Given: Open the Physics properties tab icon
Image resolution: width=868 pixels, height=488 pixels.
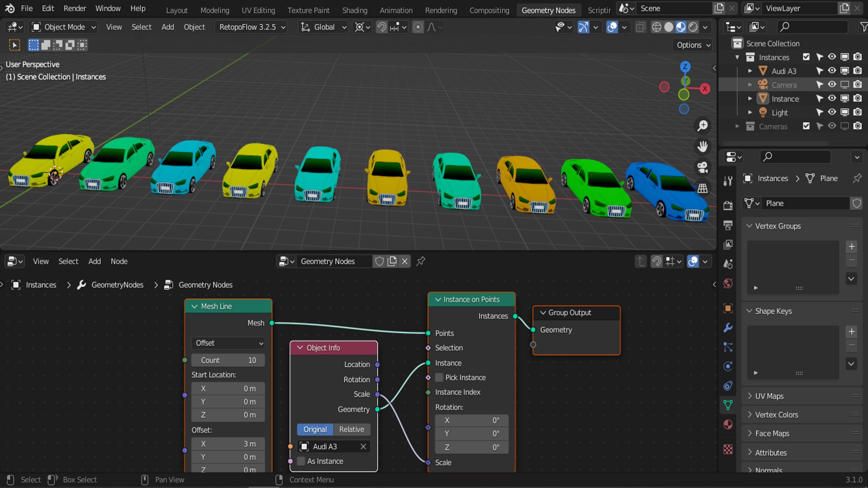Looking at the screenshot, I should [728, 366].
